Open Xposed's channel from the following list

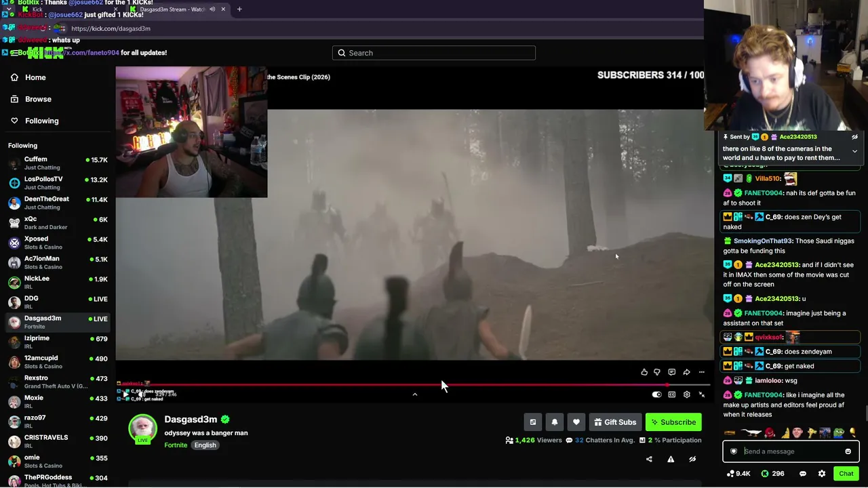(x=58, y=243)
